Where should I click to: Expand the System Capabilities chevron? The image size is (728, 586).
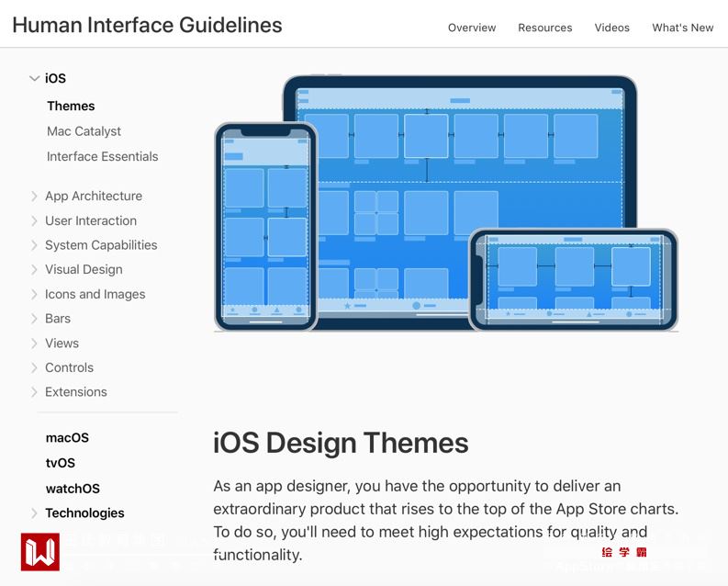[34, 245]
